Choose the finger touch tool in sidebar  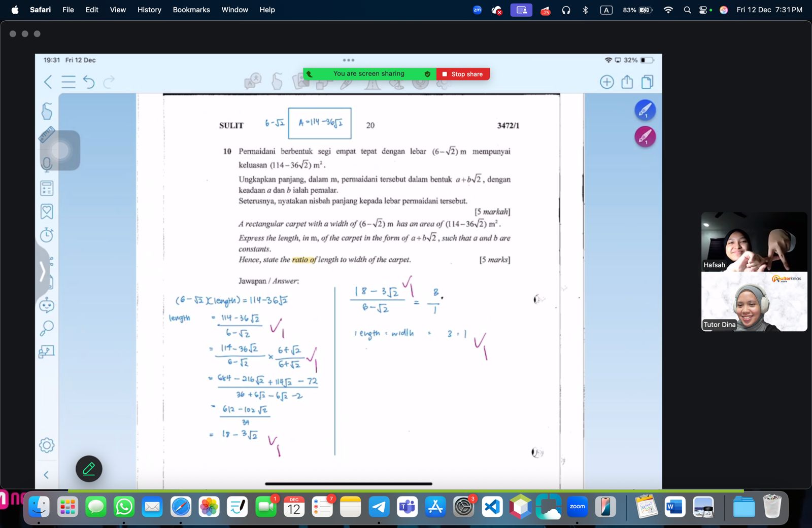47,111
